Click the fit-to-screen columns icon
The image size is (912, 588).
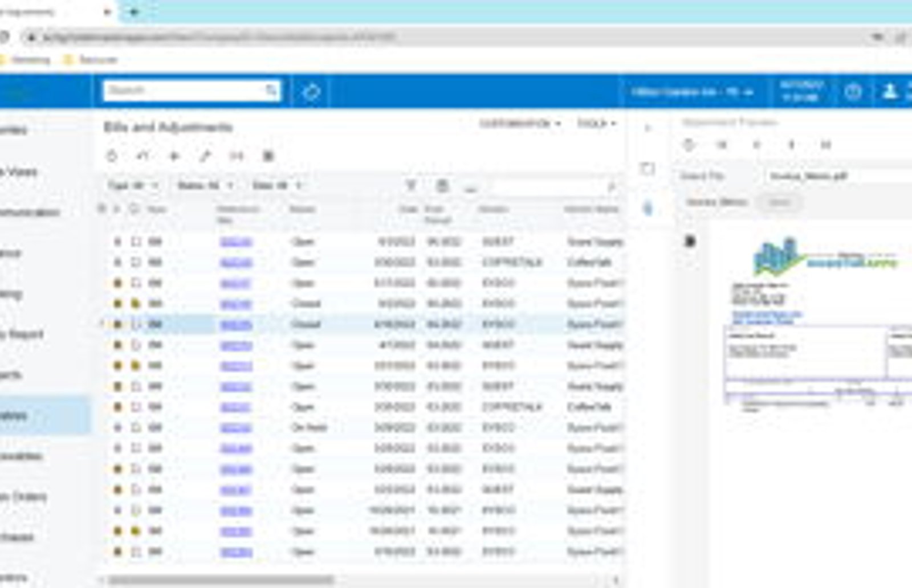(x=237, y=156)
